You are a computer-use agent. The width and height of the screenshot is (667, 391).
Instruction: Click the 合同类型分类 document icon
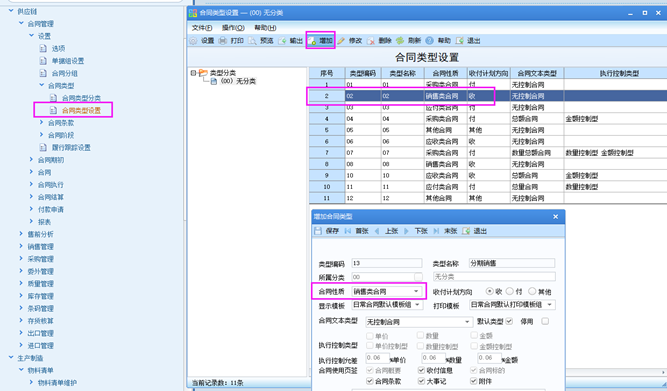[x=53, y=98]
